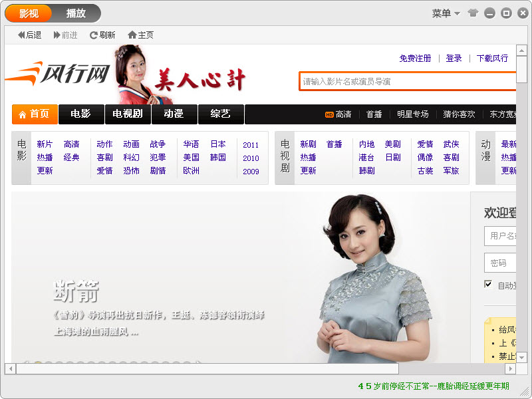Switch to the 影视 tab
The height and width of the screenshot is (399, 532).
coord(29,13)
